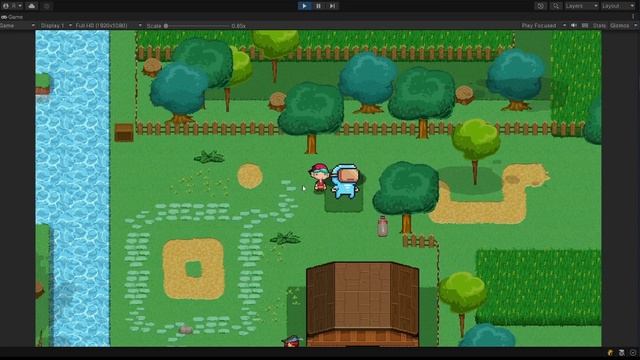640x360 pixels.
Task: Open the Unity cloud services icon
Action: tap(31, 6)
